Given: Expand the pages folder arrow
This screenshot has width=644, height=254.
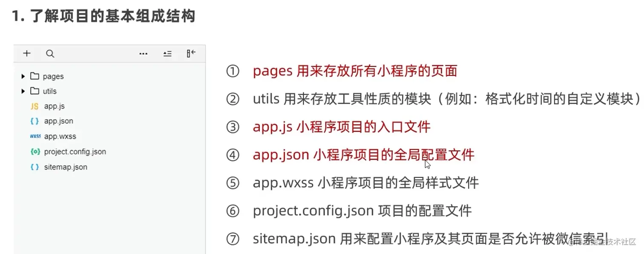Looking at the screenshot, I should click(x=23, y=76).
